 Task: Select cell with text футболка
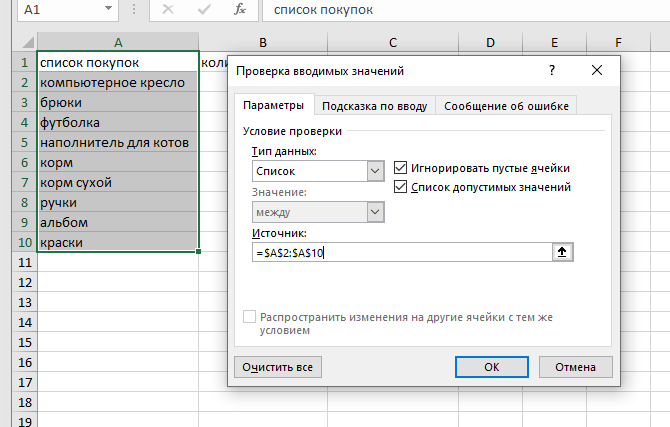click(118, 123)
